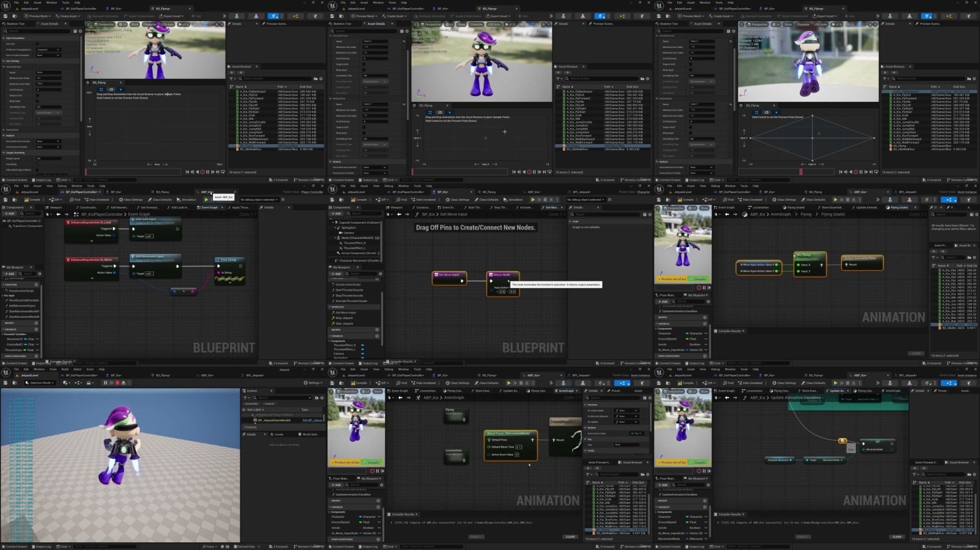This screenshot has height=550, width=980.
Task: Click green Play icon in bottom-center toolbar
Action: click(x=509, y=383)
